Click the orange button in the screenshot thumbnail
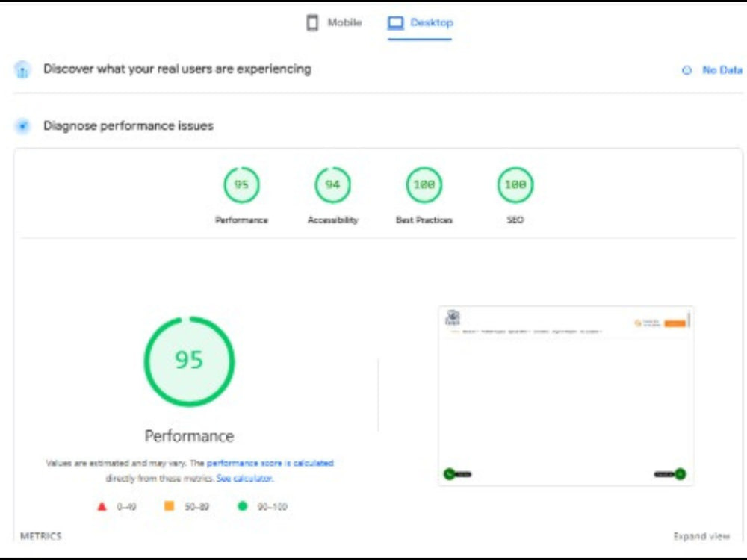 [x=675, y=323]
